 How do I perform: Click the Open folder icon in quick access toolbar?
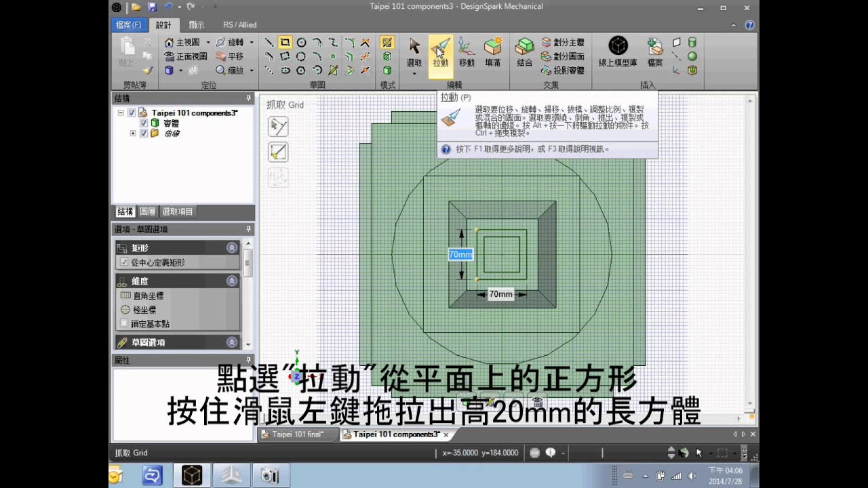[136, 7]
